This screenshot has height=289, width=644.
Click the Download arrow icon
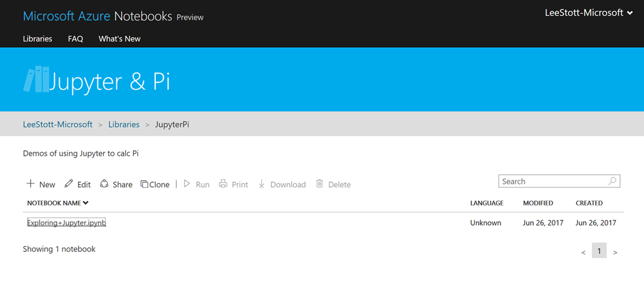pyautogui.click(x=262, y=184)
